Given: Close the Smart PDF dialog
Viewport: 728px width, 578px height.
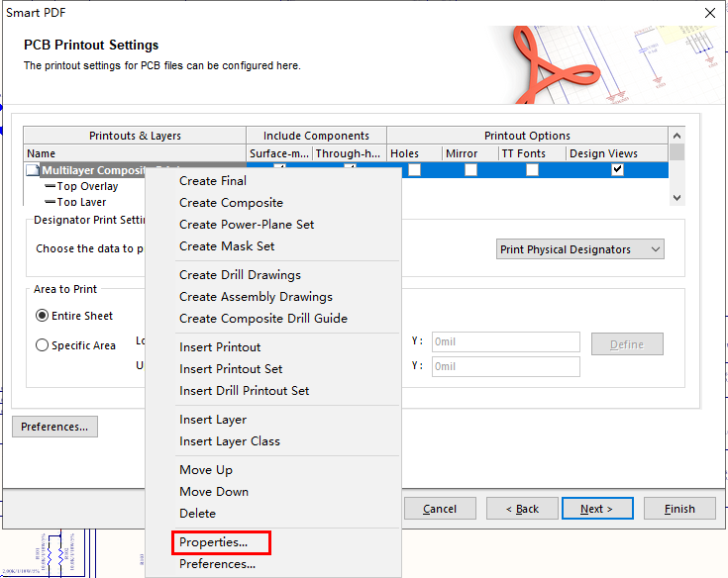Looking at the screenshot, I should [710, 13].
